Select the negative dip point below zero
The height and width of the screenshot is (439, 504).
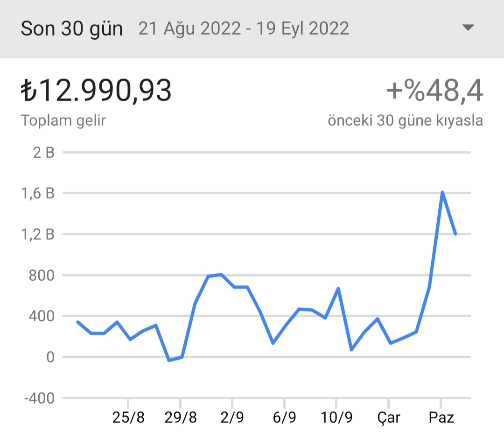point(169,361)
